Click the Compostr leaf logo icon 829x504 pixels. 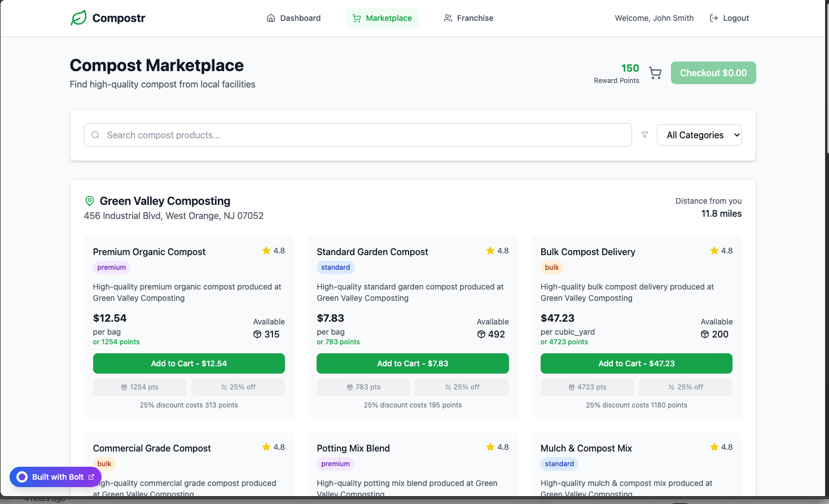click(x=78, y=18)
